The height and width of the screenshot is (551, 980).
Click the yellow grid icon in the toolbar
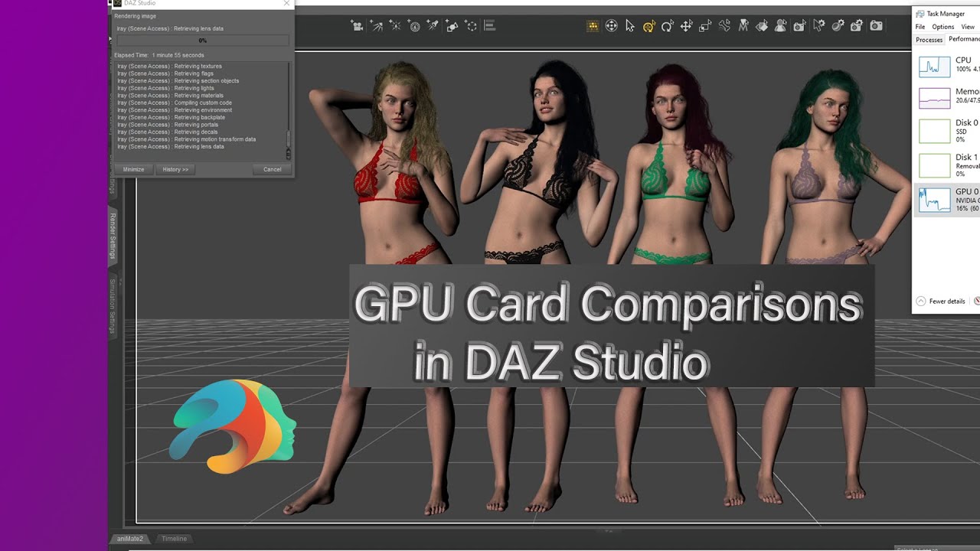[x=593, y=26]
